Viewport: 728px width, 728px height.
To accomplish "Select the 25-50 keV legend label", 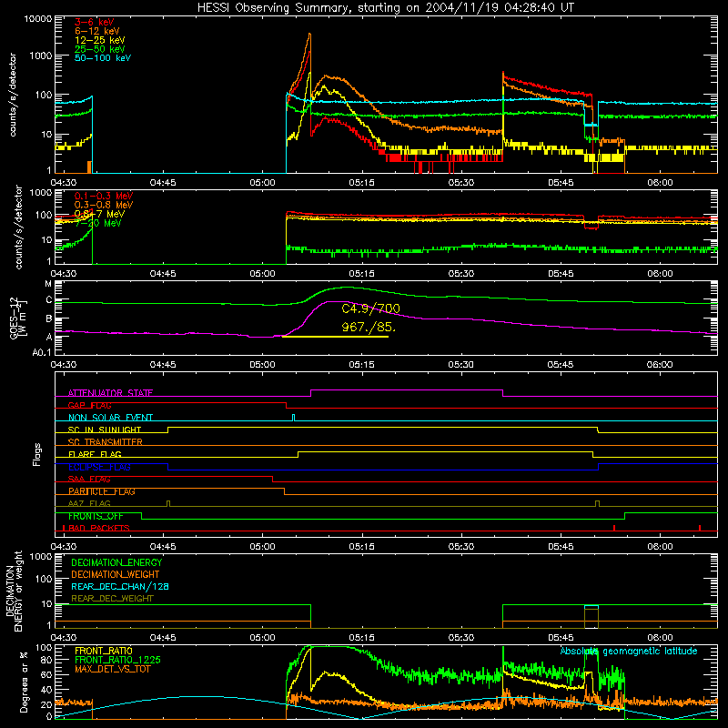I will coord(99,49).
